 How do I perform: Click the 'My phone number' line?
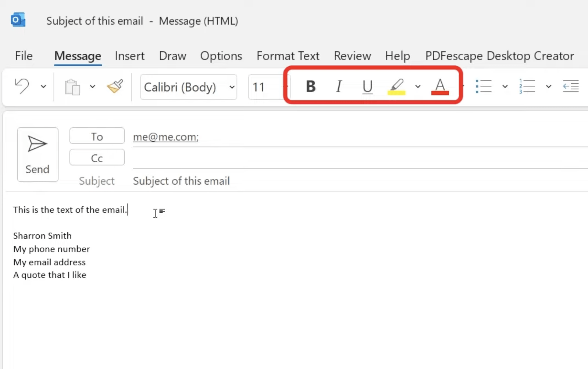tap(51, 249)
